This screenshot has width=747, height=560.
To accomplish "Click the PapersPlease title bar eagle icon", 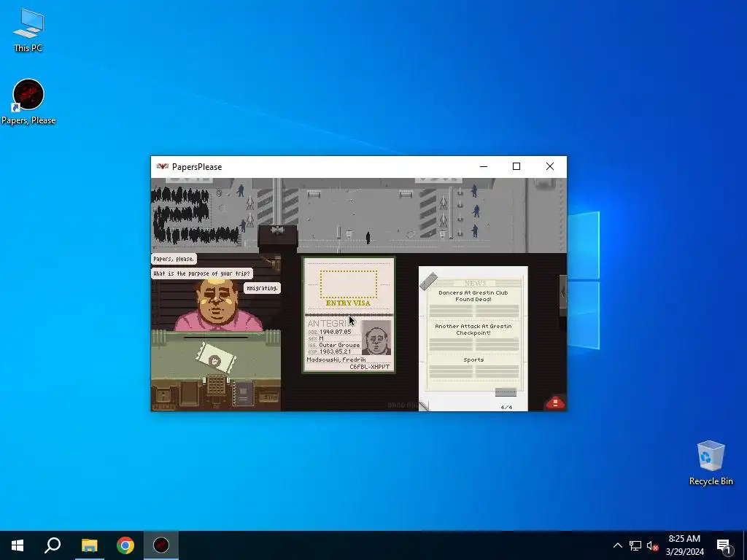I will [x=163, y=167].
